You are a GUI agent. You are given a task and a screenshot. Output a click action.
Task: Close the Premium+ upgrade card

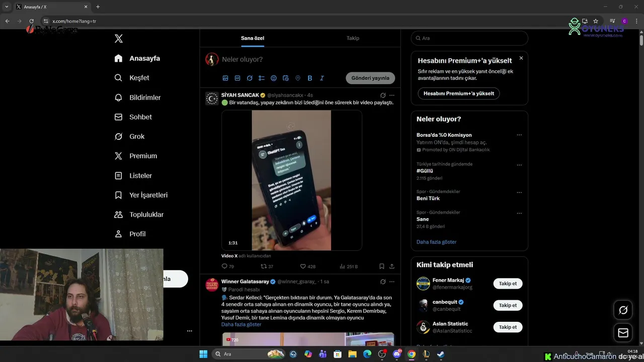(521, 58)
